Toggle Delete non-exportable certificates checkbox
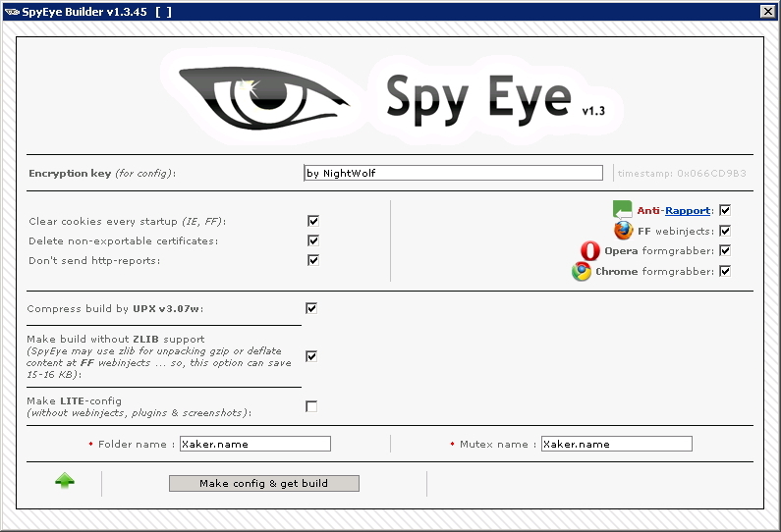The height and width of the screenshot is (532, 781). click(x=313, y=240)
